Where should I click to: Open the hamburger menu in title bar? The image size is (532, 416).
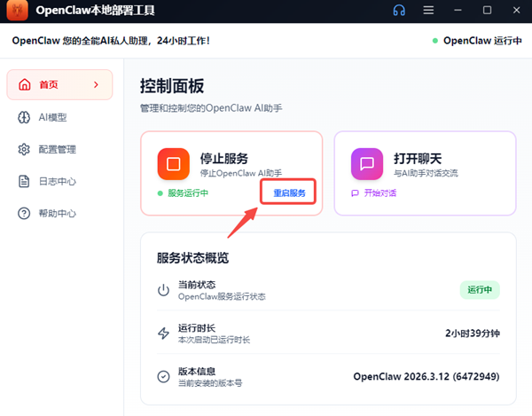click(x=428, y=10)
